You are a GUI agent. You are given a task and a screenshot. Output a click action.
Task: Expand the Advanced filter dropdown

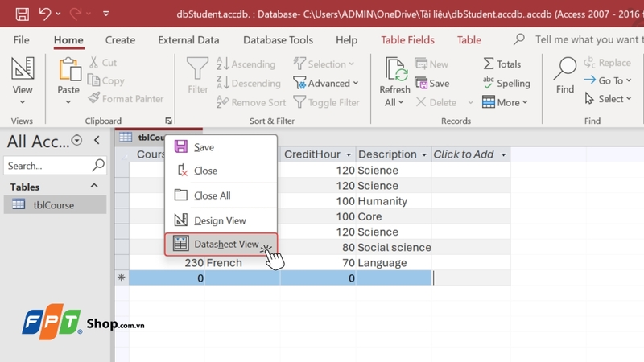coord(355,83)
